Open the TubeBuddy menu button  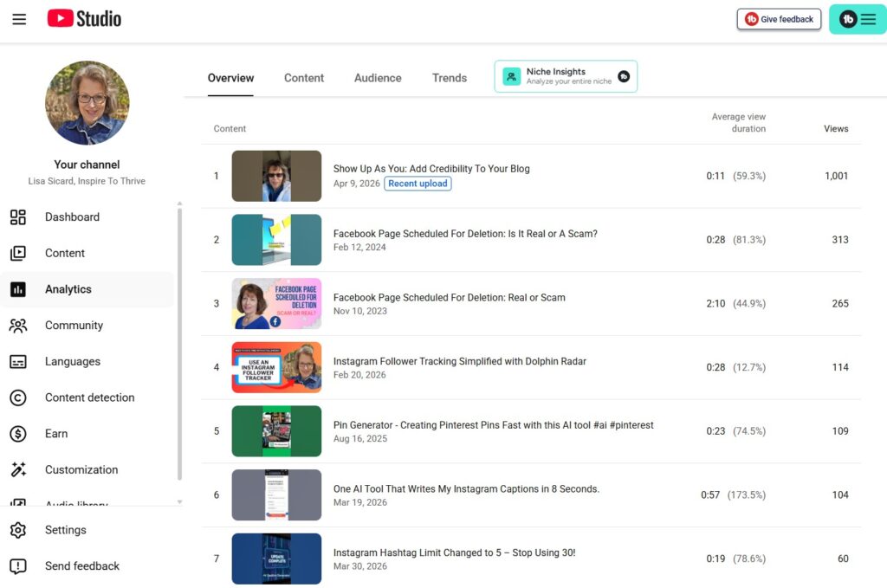tap(857, 19)
